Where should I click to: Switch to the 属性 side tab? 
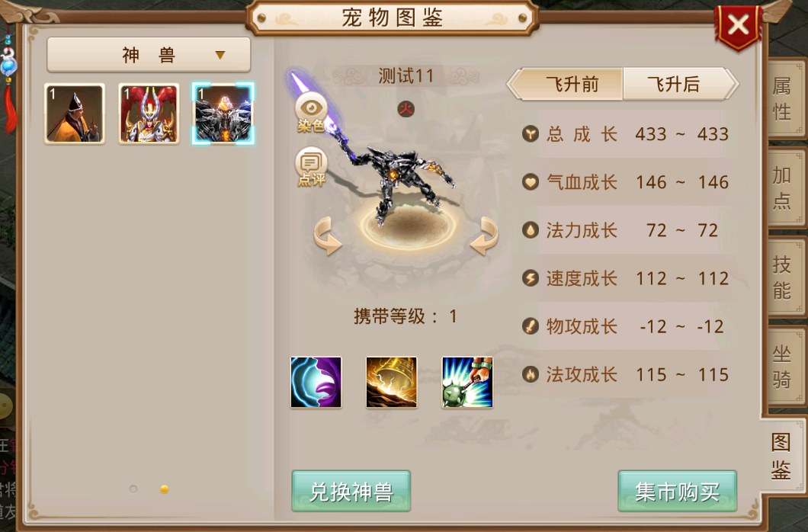click(784, 99)
